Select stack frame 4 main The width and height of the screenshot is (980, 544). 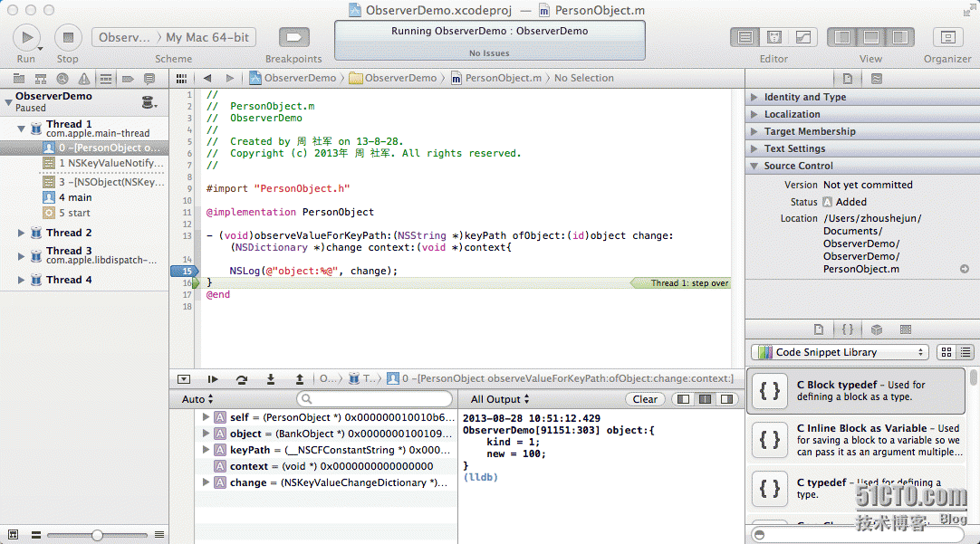(68, 197)
